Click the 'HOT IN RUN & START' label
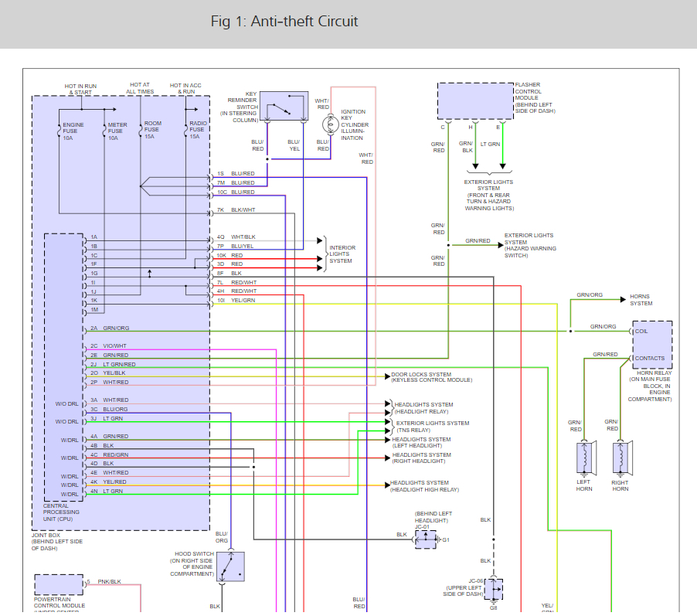Image resolution: width=697 pixels, height=616 pixels. coord(80,89)
